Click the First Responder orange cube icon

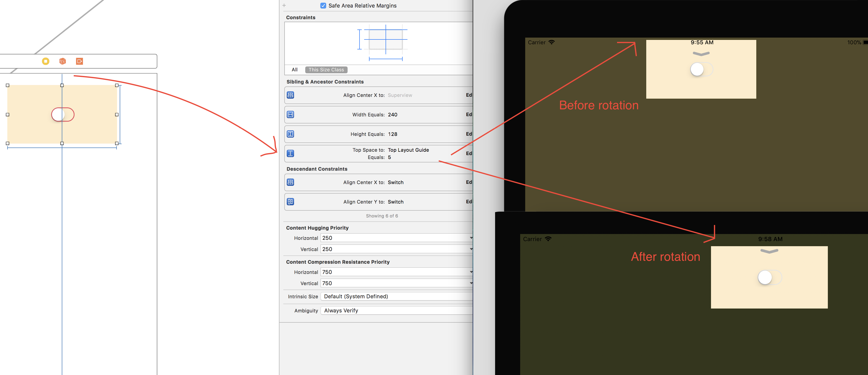pos(62,61)
